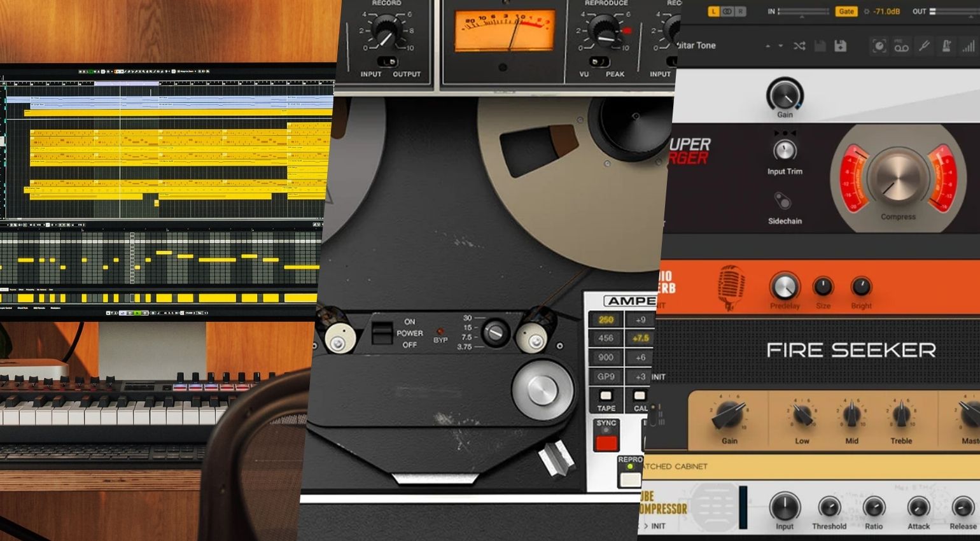Flip the INPUT/OUTPUT meter switch
This screenshot has height=541, width=980.
pyautogui.click(x=388, y=62)
